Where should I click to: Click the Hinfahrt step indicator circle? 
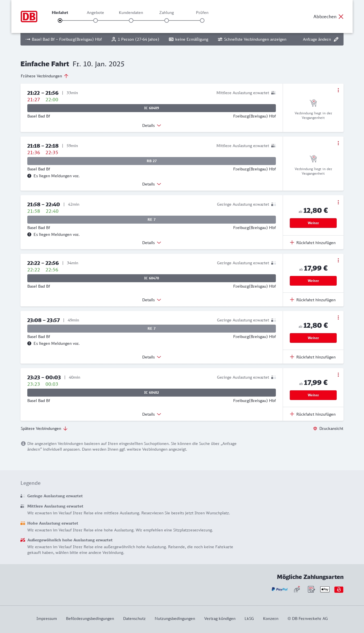[x=60, y=20]
